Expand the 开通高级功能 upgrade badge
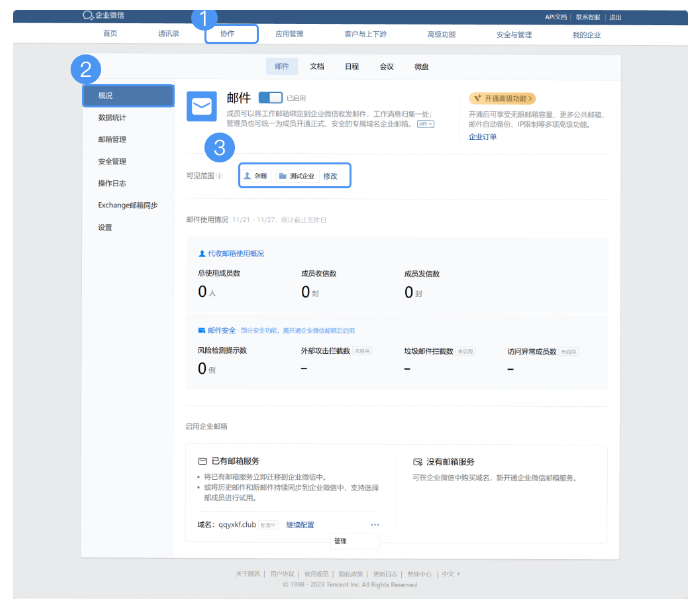The image size is (695, 610). point(501,98)
